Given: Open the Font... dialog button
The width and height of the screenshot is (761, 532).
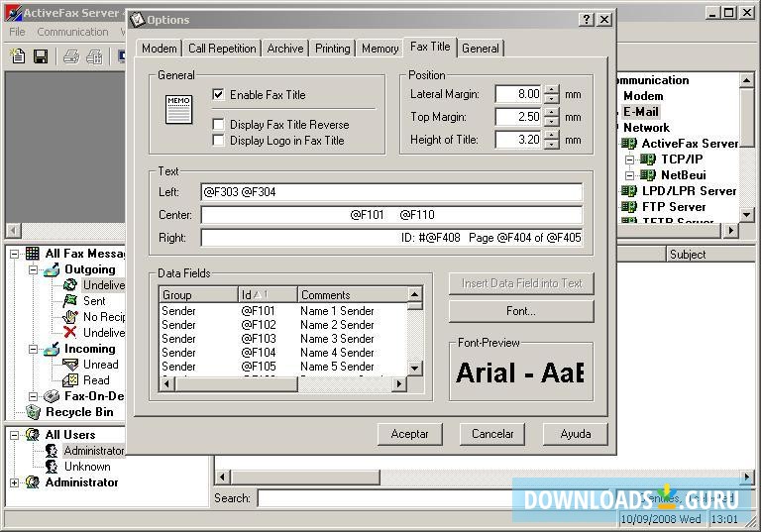Looking at the screenshot, I should click(521, 311).
